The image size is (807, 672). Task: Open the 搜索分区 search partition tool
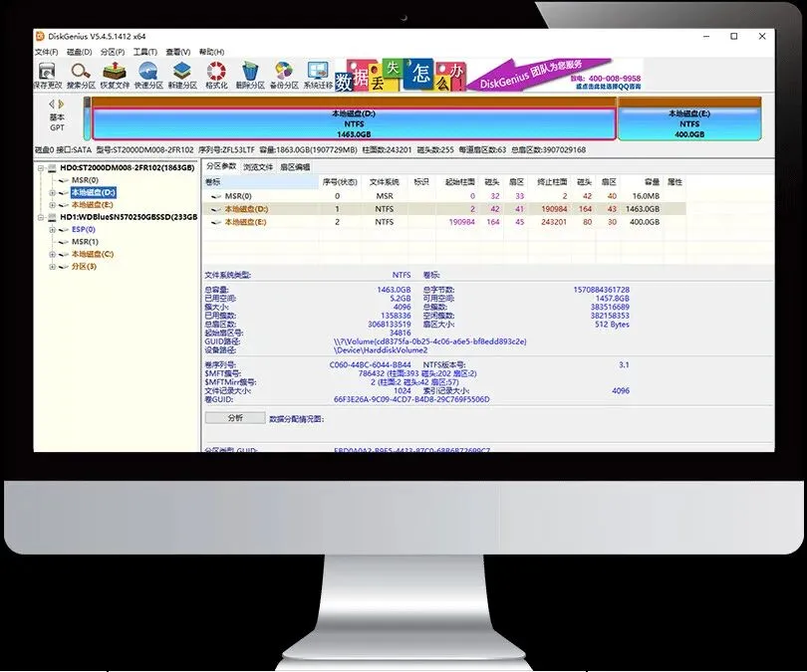(81, 76)
